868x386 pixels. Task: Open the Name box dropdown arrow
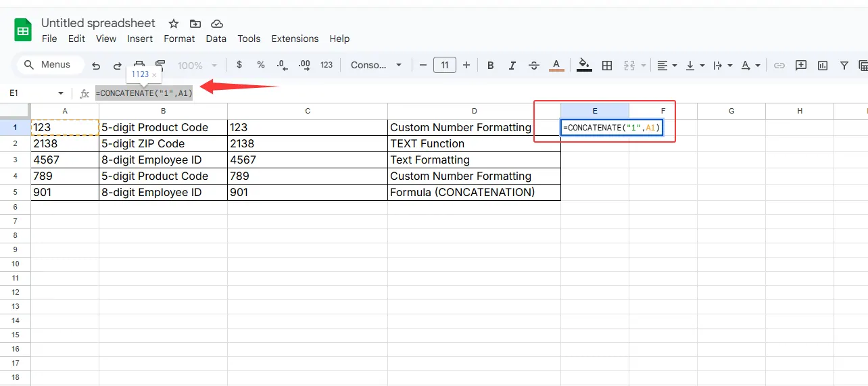61,93
